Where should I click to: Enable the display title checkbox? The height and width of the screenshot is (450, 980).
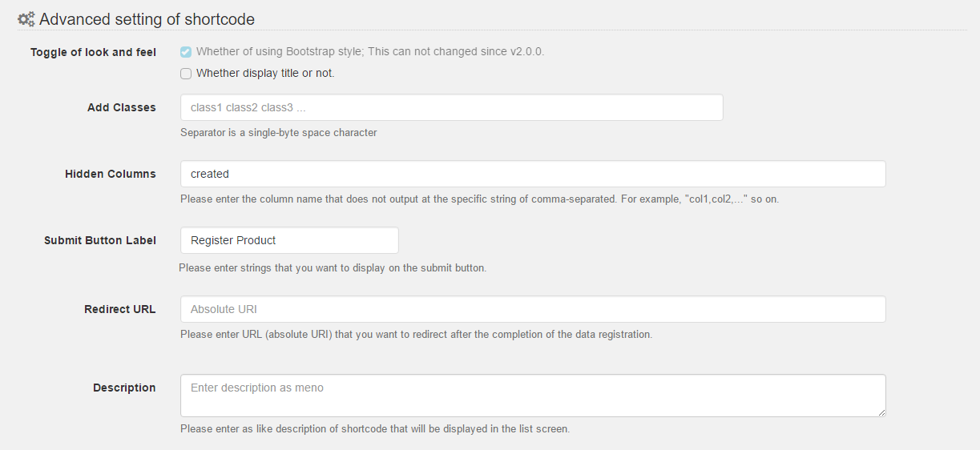click(186, 74)
